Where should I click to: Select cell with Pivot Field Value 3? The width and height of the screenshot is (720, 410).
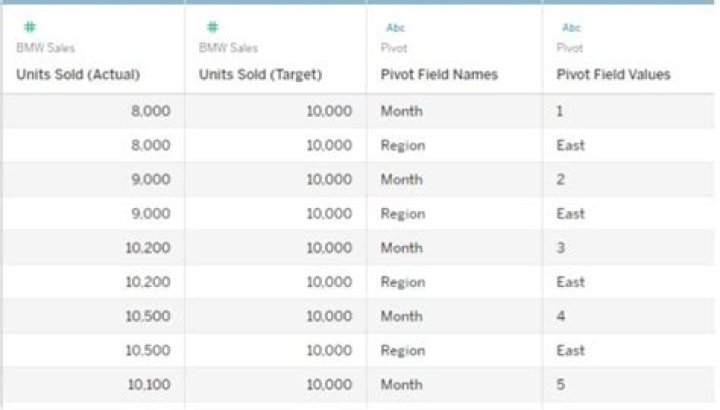[628, 248]
